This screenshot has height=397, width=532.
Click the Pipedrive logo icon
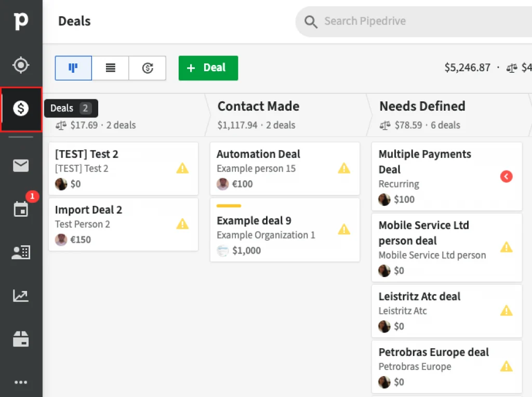click(21, 21)
